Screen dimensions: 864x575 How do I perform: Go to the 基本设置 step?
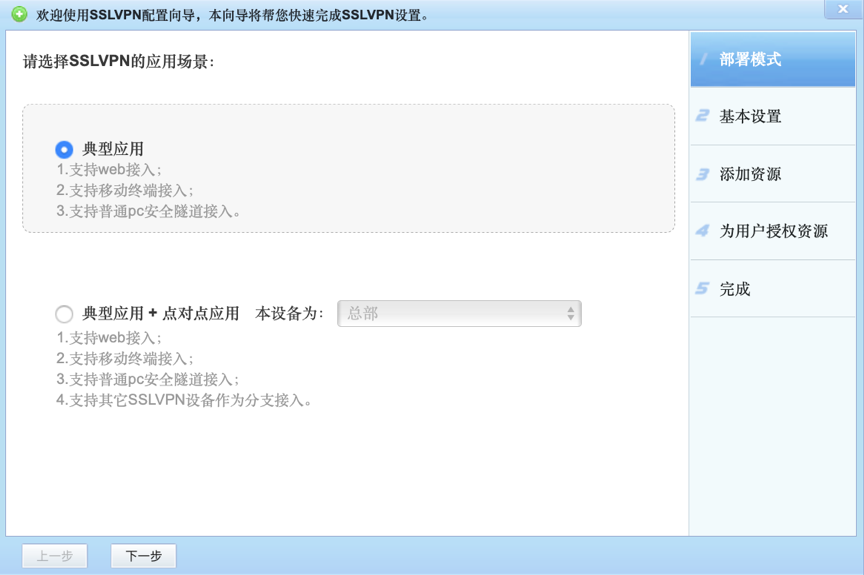[773, 116]
